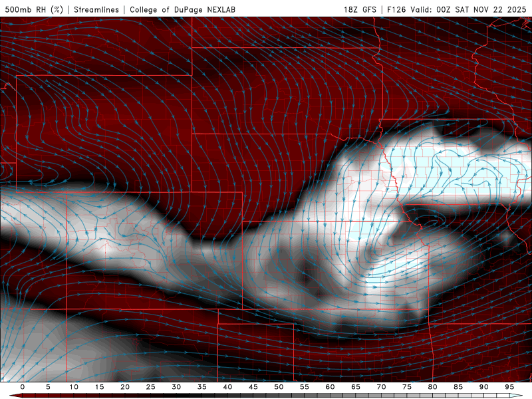The height and width of the screenshot is (399, 532).
Task: Select the "75" label on the color scale
Action: (x=407, y=387)
